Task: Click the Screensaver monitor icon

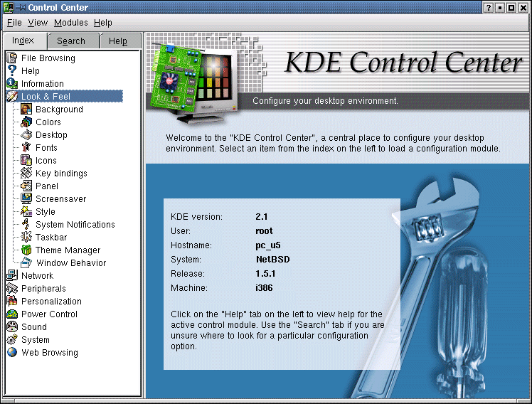Action: coord(26,198)
